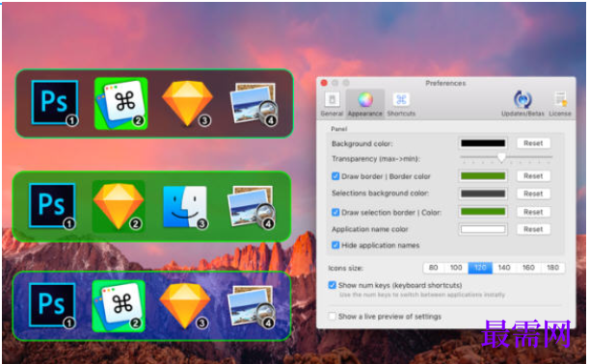Select Sketch icon in the blue bottom panel
The height and width of the screenshot is (364, 589).
tap(184, 306)
